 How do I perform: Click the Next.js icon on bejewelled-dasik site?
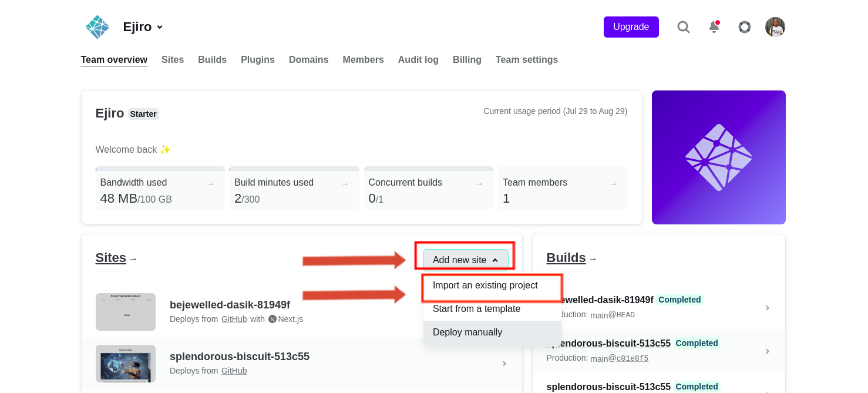click(272, 320)
